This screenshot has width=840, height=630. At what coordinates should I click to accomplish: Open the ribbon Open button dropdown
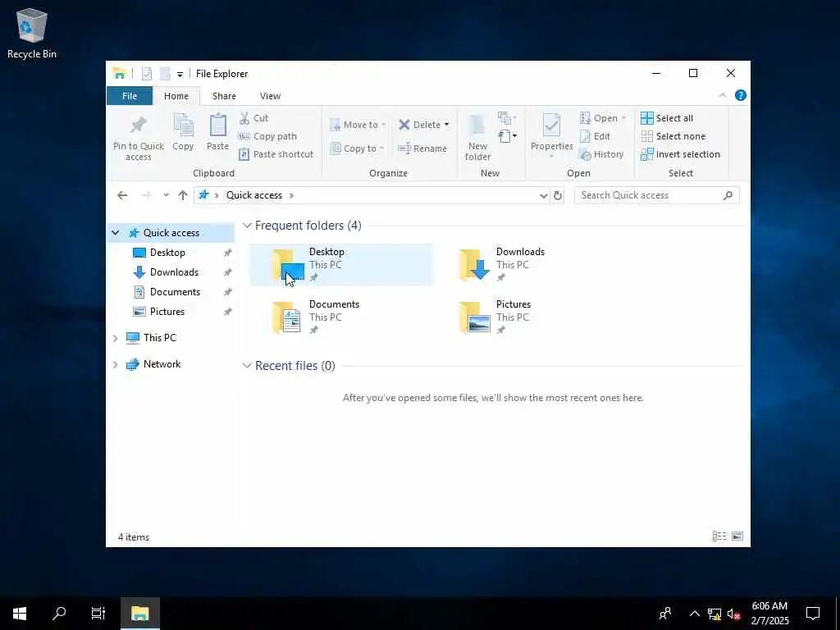[x=603, y=118]
